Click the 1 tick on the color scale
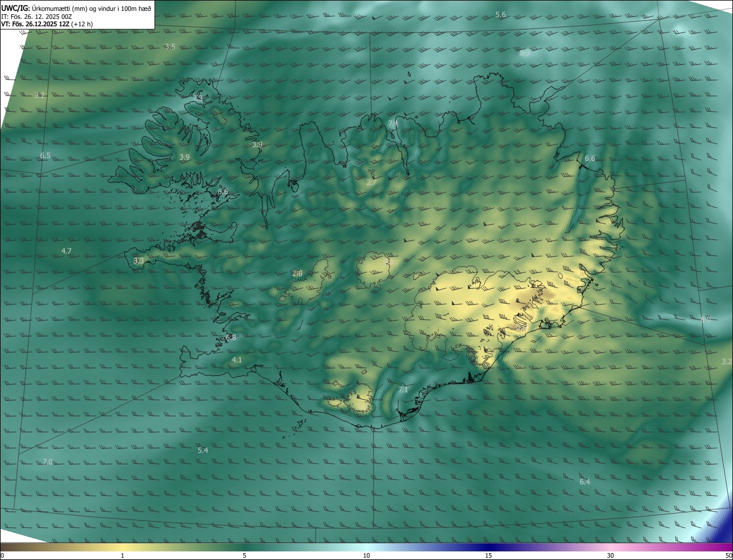This screenshot has height=560, width=733. [x=123, y=555]
